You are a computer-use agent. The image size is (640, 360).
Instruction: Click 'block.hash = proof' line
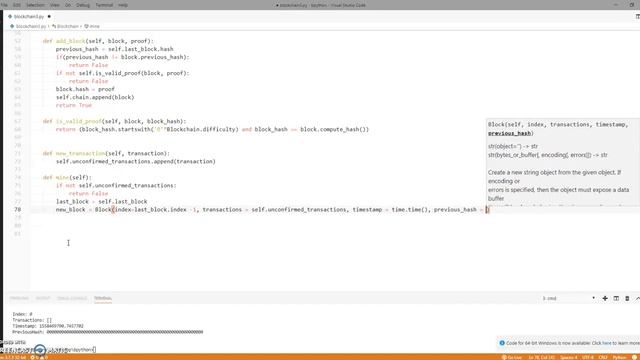pos(85,89)
